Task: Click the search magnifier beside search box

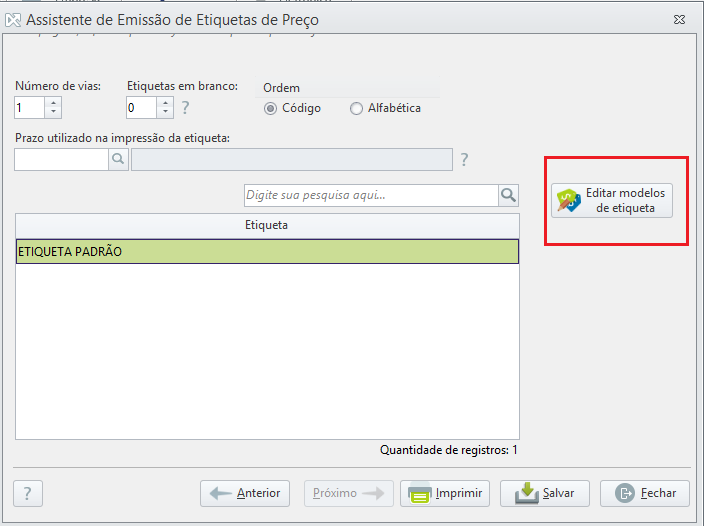Action: pos(508,195)
